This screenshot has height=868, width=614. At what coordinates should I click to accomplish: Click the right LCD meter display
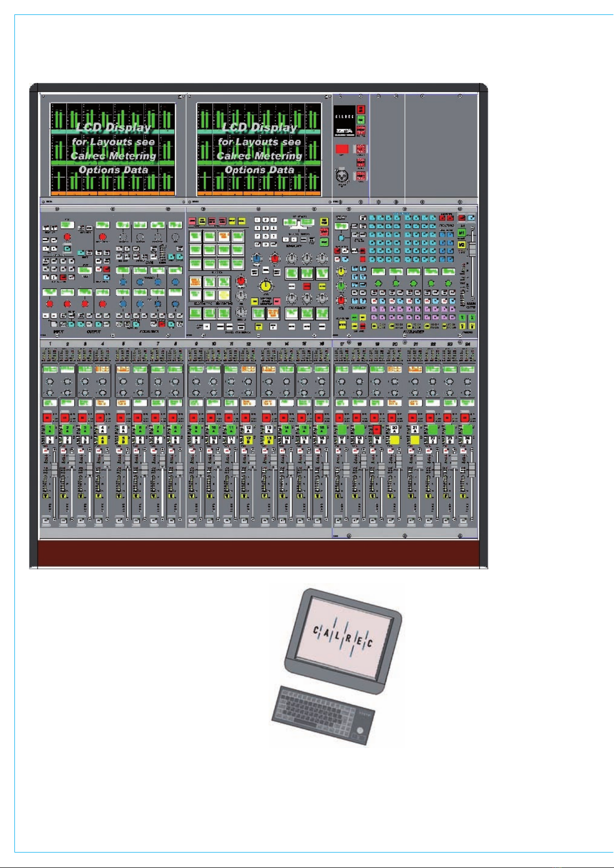tap(259, 149)
